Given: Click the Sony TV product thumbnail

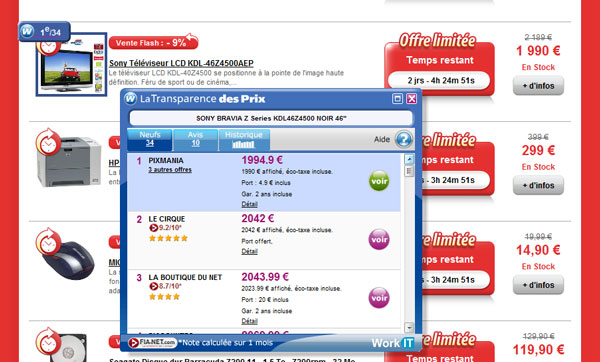Looking at the screenshot, I should pyautogui.click(x=72, y=64).
